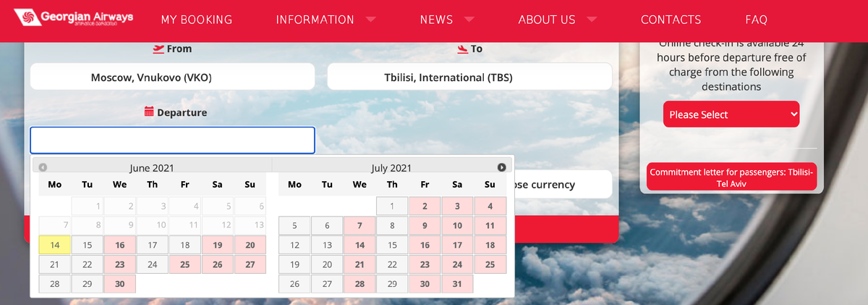Open the choose currency field
The image size is (868, 305).
563,184
